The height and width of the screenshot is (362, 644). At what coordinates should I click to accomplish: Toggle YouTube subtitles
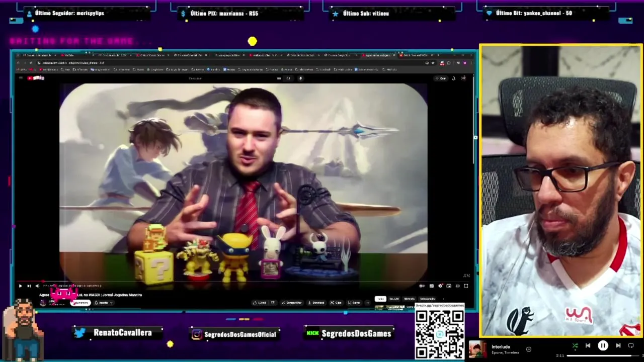click(x=431, y=286)
